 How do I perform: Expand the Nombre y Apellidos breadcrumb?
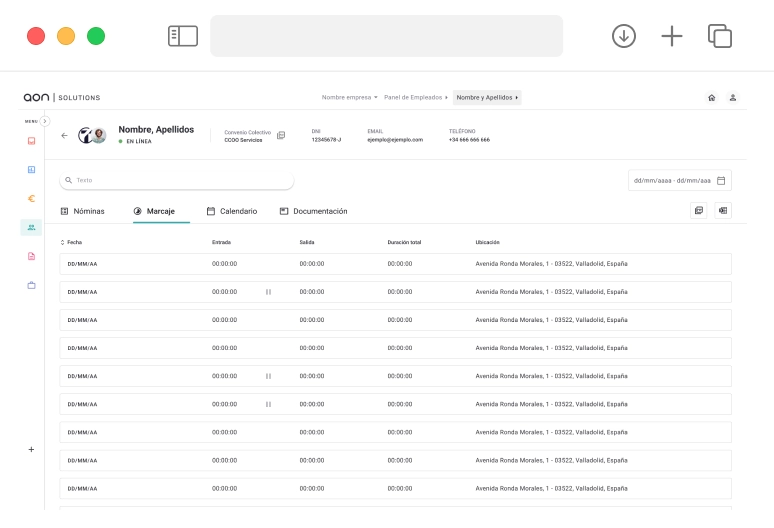click(487, 98)
